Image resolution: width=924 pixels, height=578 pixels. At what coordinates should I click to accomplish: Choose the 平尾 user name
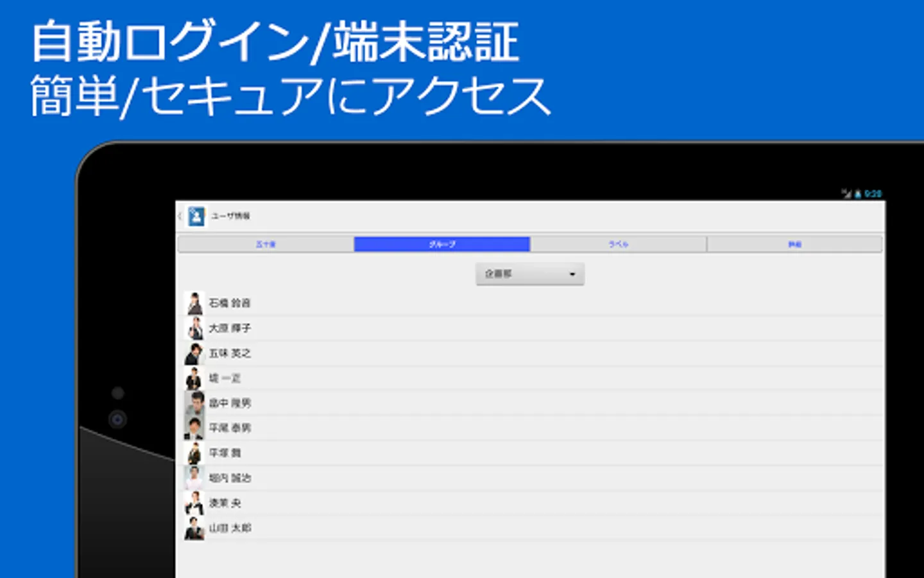click(230, 428)
